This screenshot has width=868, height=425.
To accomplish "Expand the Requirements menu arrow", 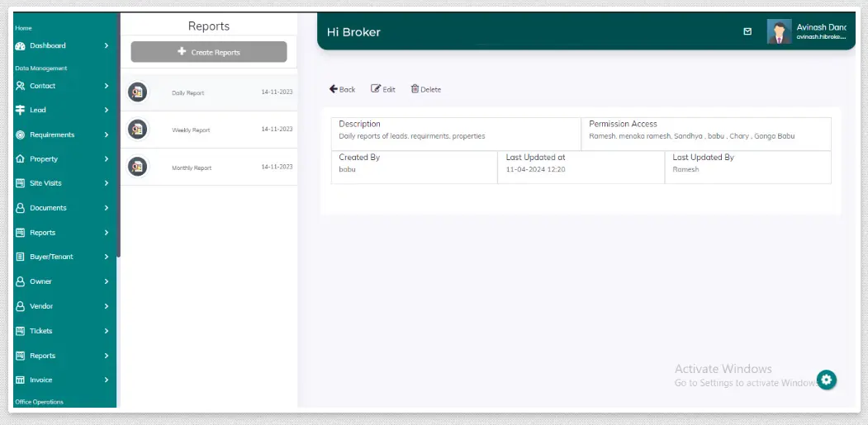I will pyautogui.click(x=107, y=135).
